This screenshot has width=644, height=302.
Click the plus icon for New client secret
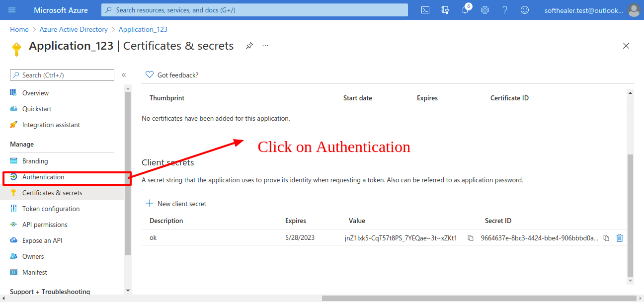point(150,204)
